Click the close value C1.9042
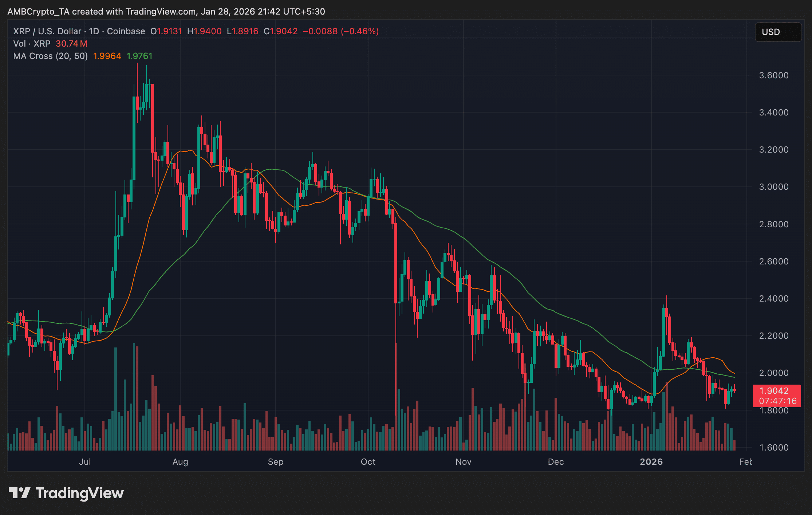 (x=281, y=31)
